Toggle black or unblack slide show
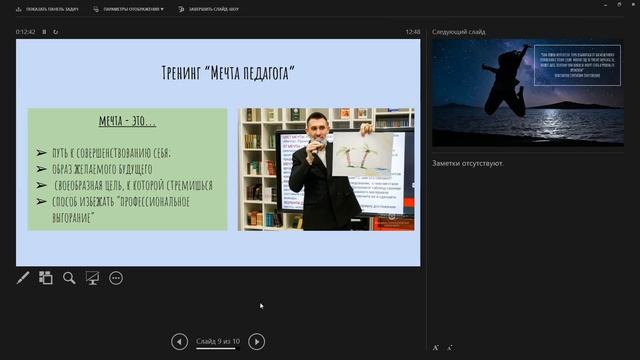Screen dimensions: 640x360 (x=93, y=278)
